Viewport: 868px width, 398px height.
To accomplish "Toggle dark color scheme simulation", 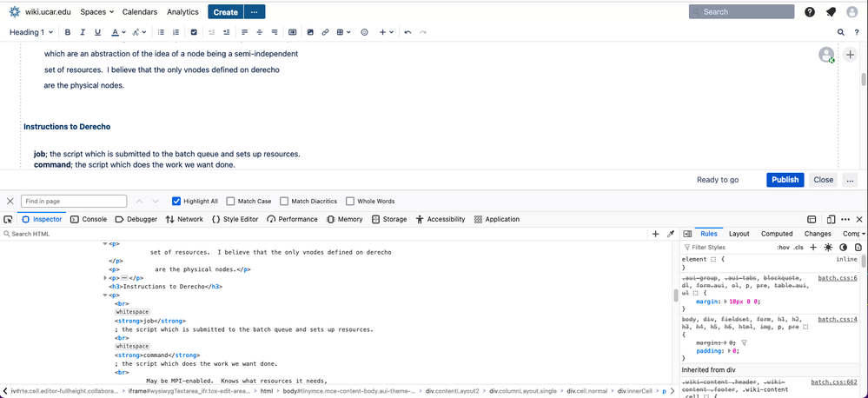I will tap(843, 248).
